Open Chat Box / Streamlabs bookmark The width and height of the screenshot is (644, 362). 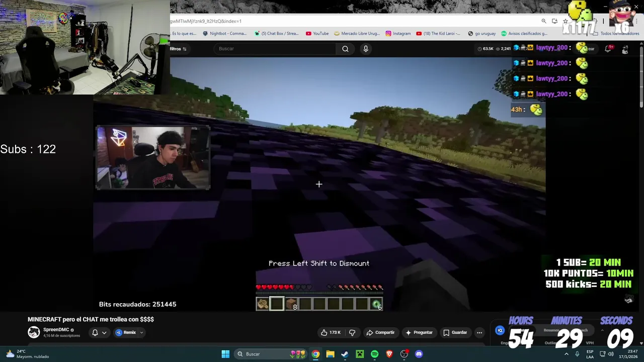[x=276, y=34]
